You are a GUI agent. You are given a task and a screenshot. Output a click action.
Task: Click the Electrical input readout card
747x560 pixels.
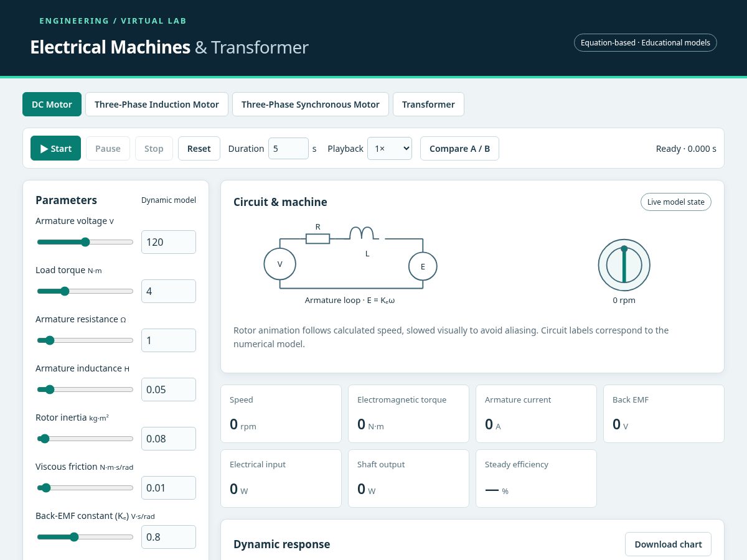(x=281, y=478)
